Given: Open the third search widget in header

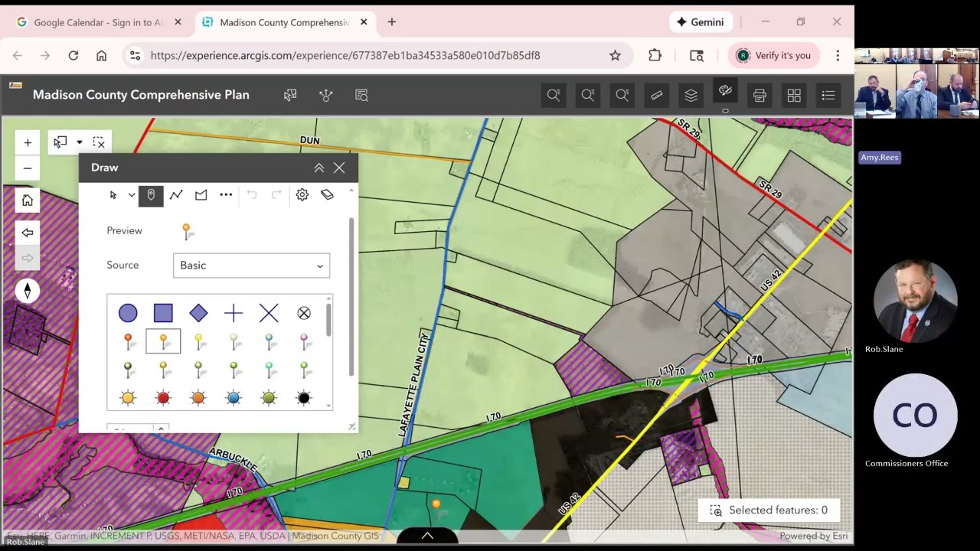Looking at the screenshot, I should (x=622, y=96).
